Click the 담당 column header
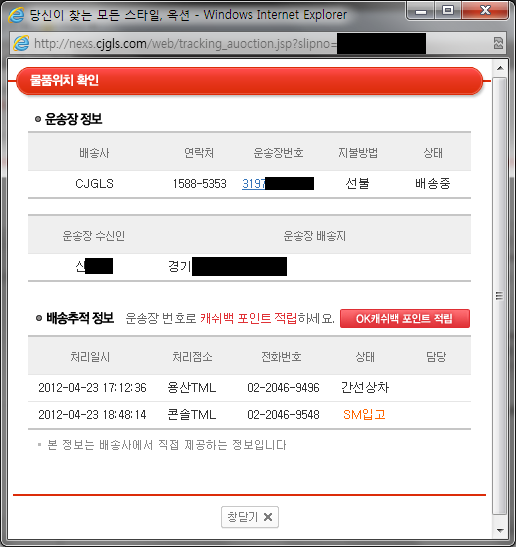Viewport: 516px width, 547px height. 436,357
